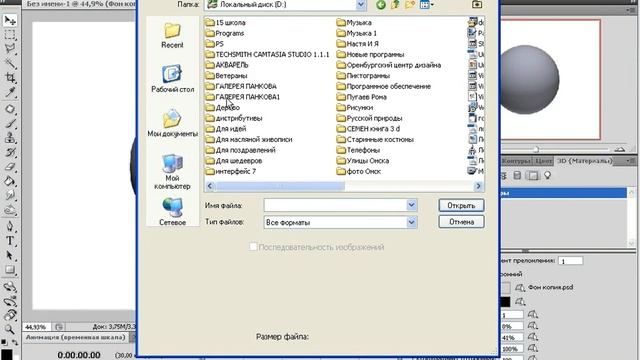Select the Polygonal Lasso tool
Viewport: 640px width, 360px height.
[10, 49]
